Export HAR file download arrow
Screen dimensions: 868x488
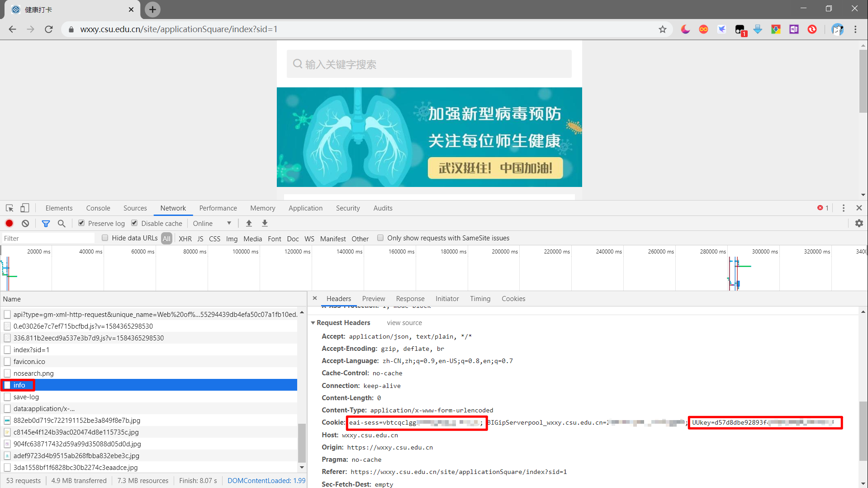[x=265, y=223]
